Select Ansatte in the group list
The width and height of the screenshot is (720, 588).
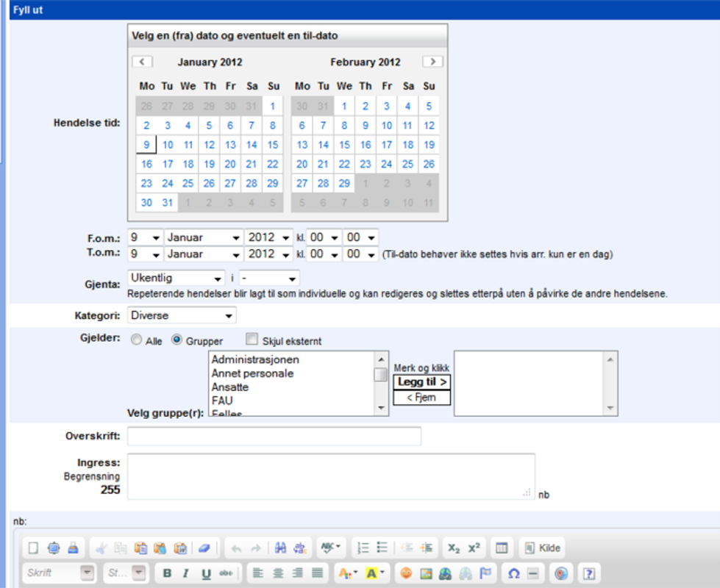click(230, 387)
